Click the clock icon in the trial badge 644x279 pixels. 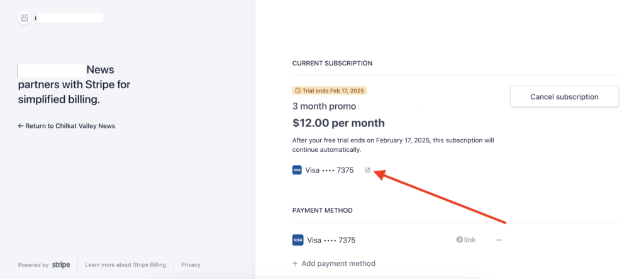click(297, 91)
